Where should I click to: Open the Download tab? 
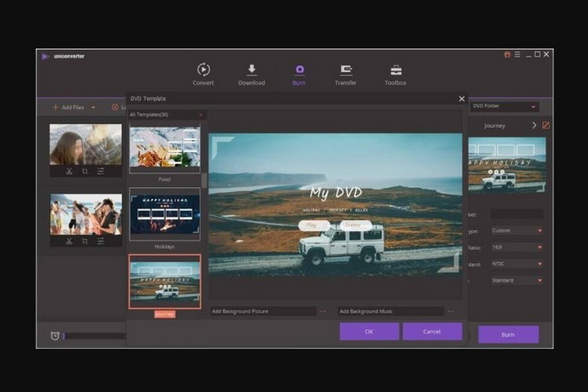[x=252, y=74]
